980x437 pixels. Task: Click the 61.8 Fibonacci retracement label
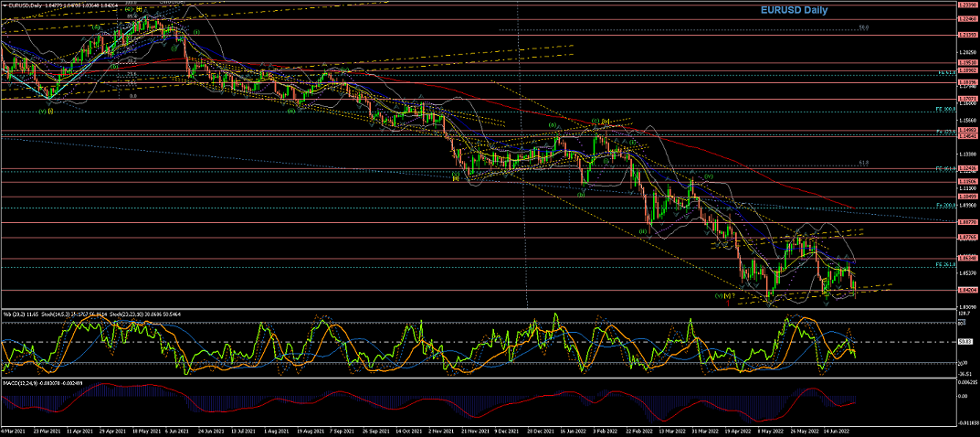[x=863, y=164]
